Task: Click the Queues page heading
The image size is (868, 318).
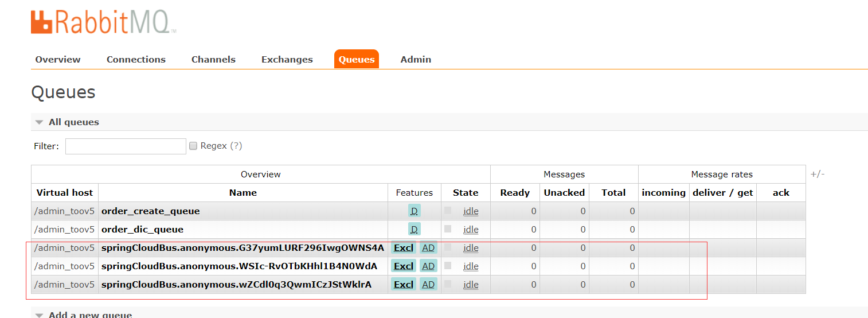Action: coord(63,92)
